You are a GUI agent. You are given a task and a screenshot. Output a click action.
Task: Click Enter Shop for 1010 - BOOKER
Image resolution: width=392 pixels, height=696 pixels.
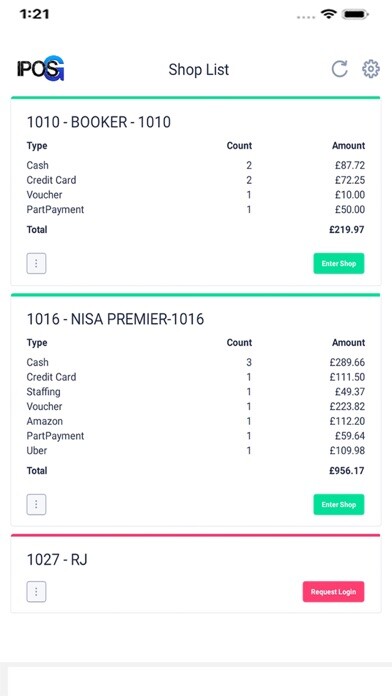[339, 264]
